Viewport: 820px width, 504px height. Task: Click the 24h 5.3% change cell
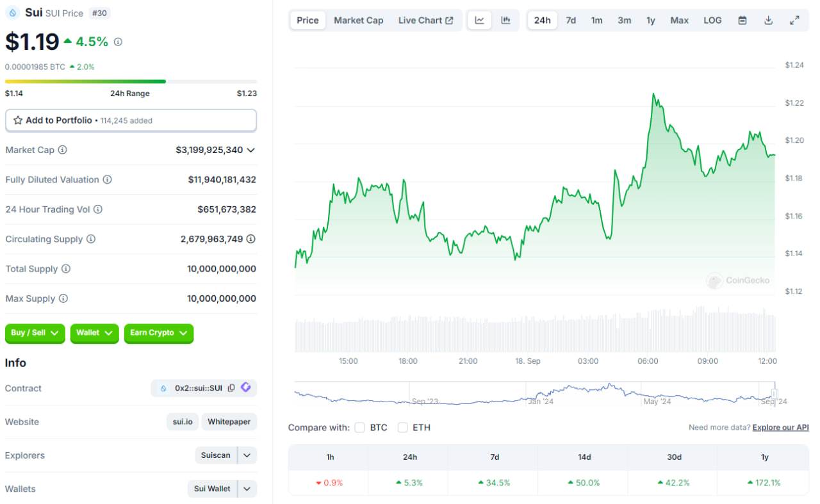[409, 483]
